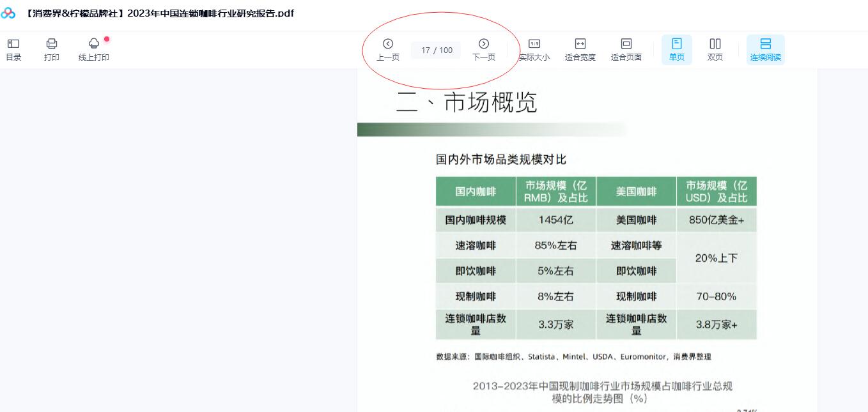868x412 pixels.
Task: Click the 实际大小 actual size icon
Action: point(534,49)
